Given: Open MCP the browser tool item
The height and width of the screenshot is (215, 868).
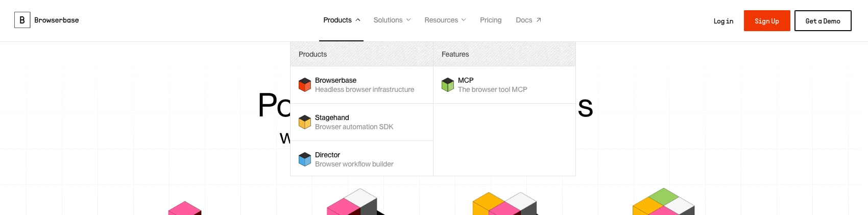Looking at the screenshot, I should click(x=504, y=85).
